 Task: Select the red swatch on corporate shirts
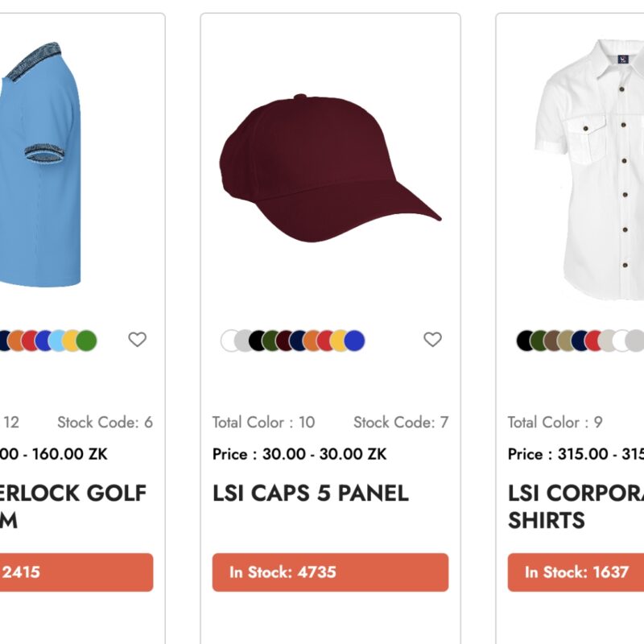coord(593,340)
